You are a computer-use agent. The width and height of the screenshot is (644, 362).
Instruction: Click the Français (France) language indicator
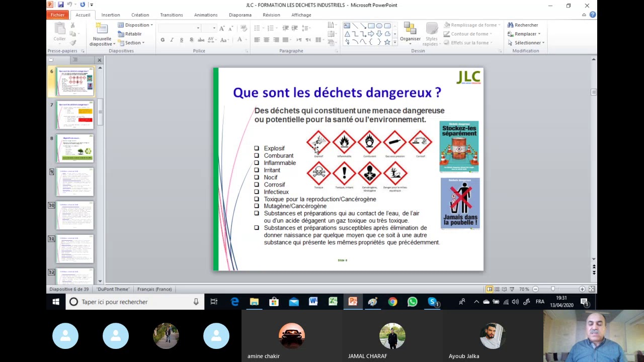(x=154, y=289)
